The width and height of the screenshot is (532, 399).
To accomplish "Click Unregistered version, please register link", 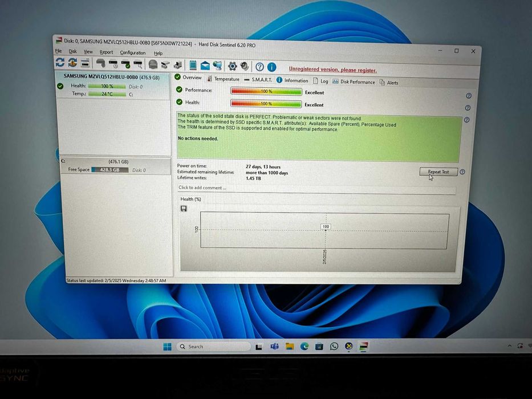I will click(x=333, y=70).
